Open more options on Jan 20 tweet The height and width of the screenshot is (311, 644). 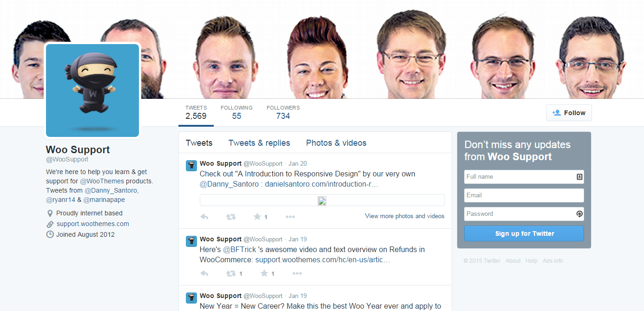click(x=290, y=217)
